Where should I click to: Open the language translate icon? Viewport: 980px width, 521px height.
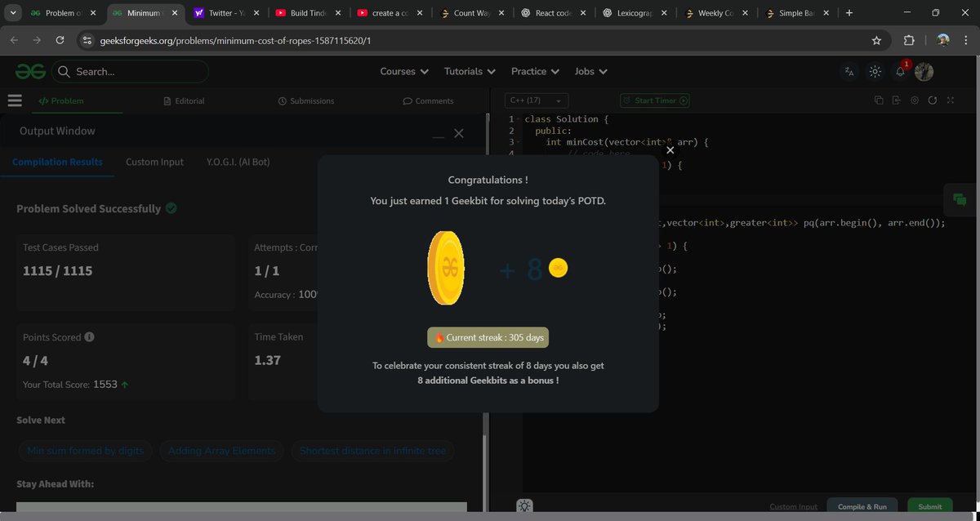(849, 72)
